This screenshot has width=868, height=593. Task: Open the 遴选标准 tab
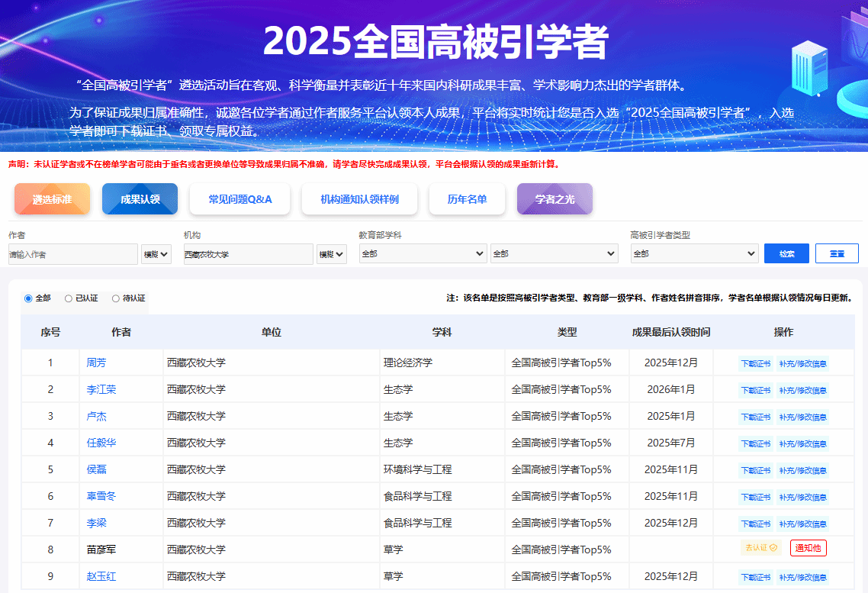(x=52, y=199)
